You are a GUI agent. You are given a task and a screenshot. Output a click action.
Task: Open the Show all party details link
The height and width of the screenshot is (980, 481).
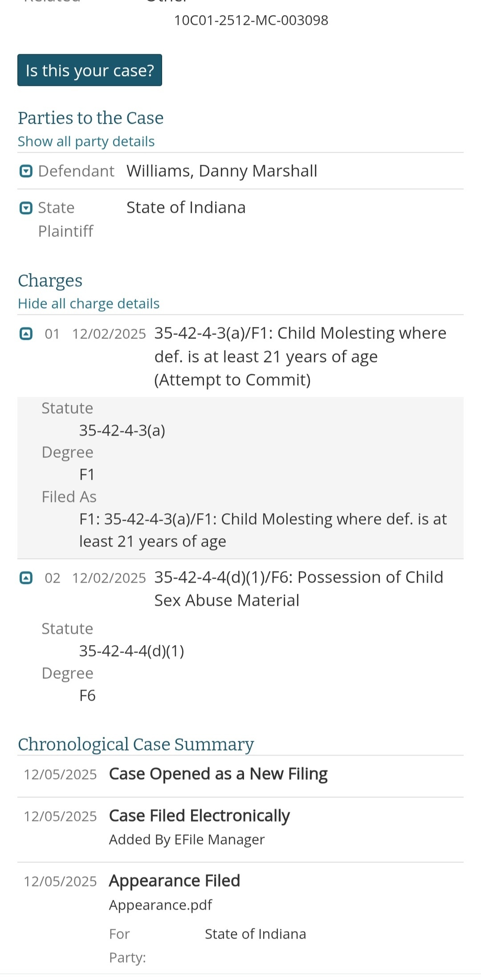pyautogui.click(x=86, y=141)
